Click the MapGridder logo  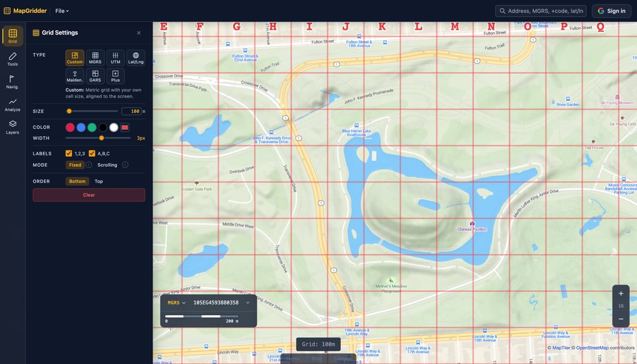point(25,11)
